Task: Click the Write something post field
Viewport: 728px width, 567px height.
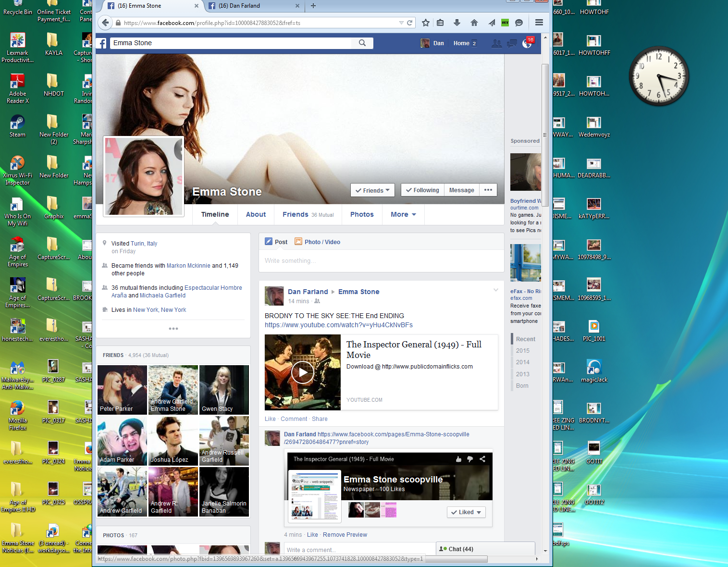Action: tap(382, 261)
